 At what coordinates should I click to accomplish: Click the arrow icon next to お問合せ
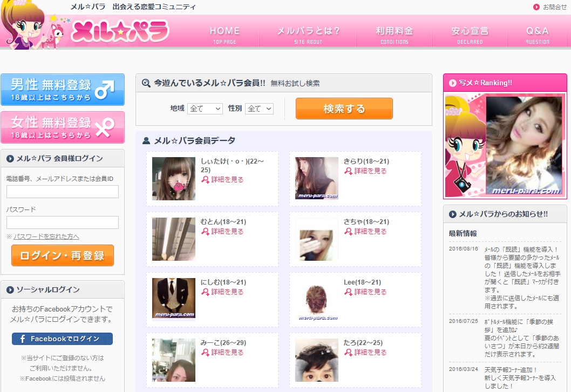(x=536, y=7)
